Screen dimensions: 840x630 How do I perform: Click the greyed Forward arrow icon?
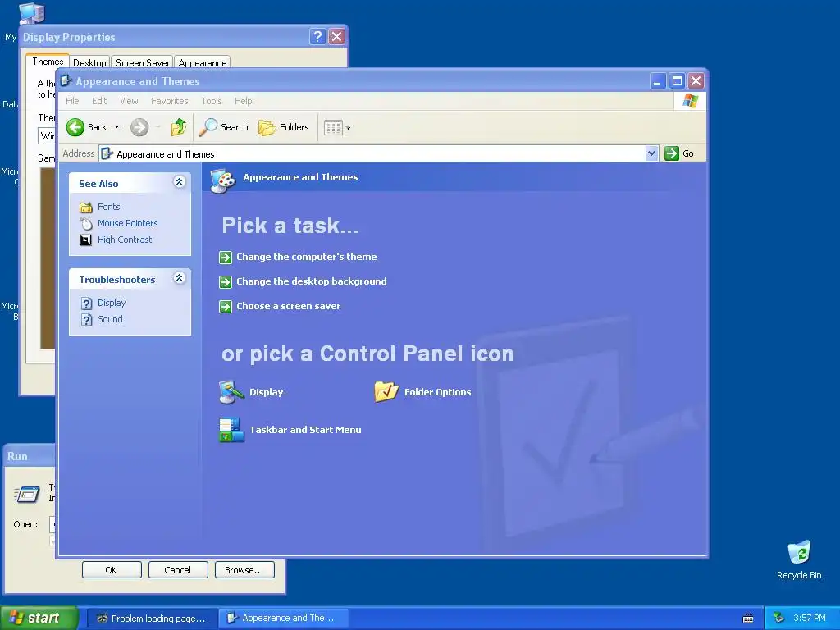pos(139,127)
